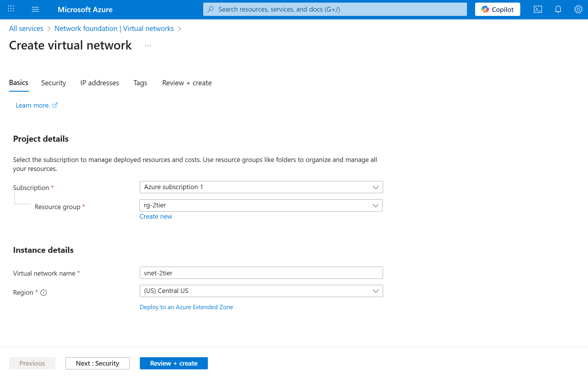Click the Virtual network name input field
The height and width of the screenshot is (376, 588).
coord(261,273)
